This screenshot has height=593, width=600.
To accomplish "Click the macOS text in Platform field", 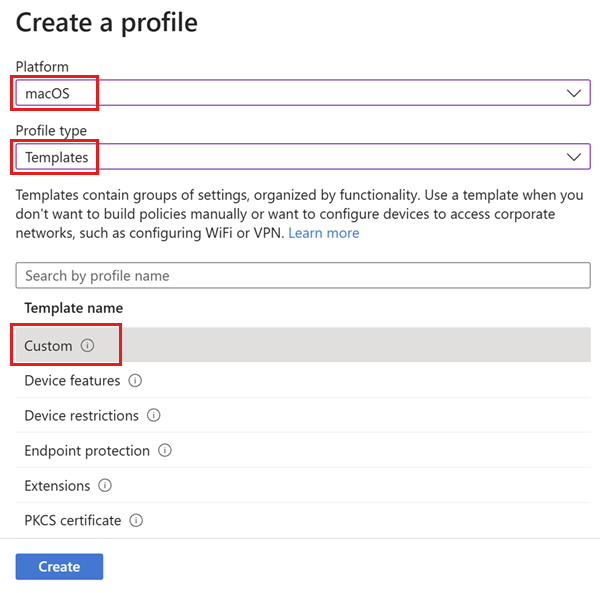I will (x=45, y=93).
